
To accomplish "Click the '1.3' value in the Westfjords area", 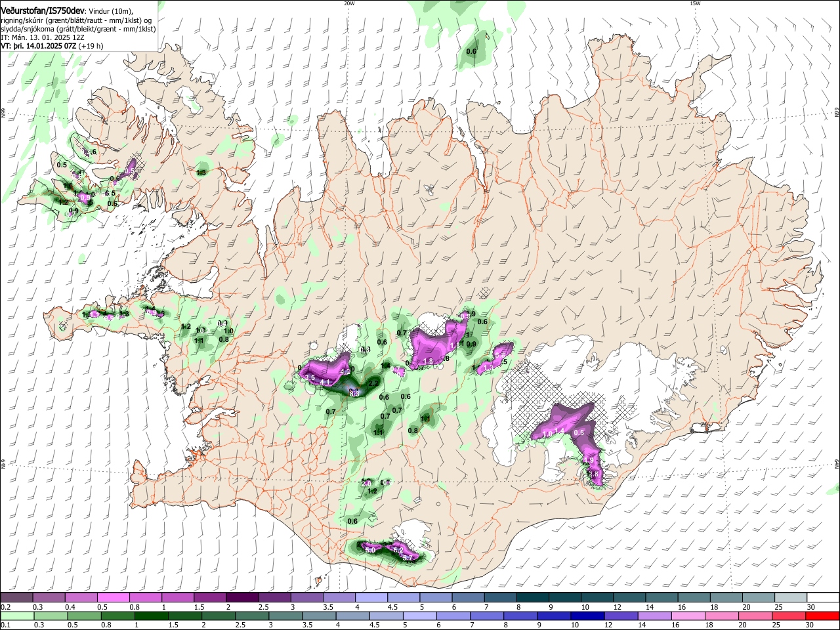I will [x=201, y=173].
